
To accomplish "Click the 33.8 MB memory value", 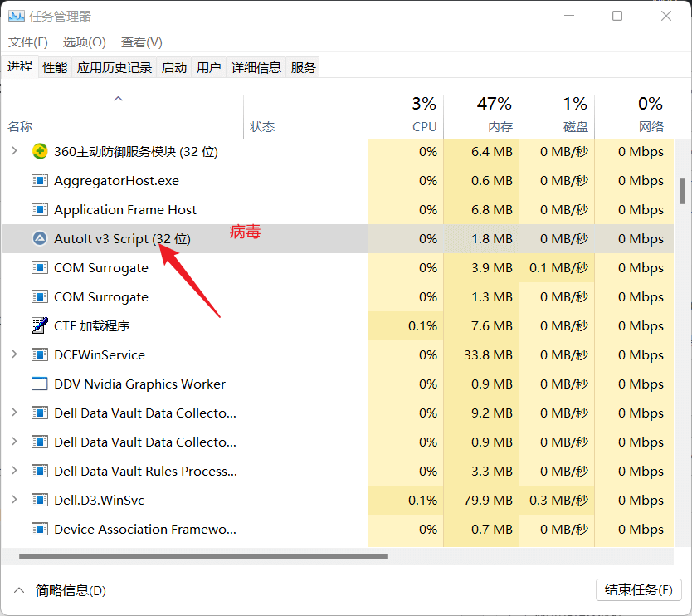I will pyautogui.click(x=488, y=355).
